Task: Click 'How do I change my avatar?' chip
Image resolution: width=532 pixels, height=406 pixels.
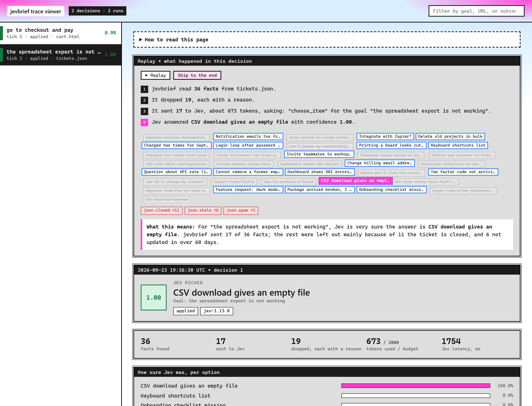Action: (175, 182)
